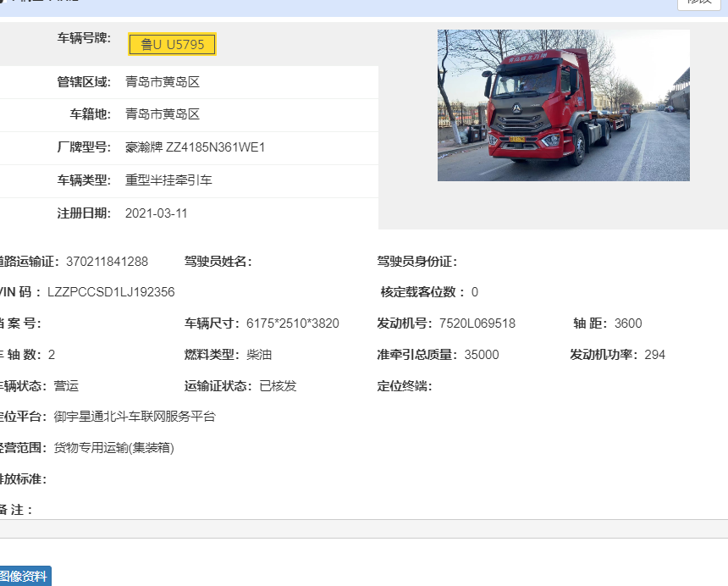Screen dimensions: 728x586
Task: Click the 车籍地 value 青岛市黄岛区
Action: coord(162,114)
